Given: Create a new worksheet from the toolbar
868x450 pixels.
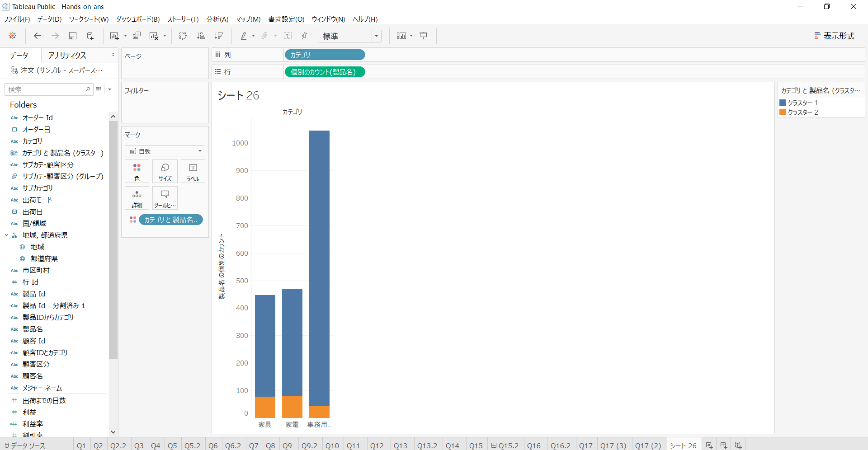Looking at the screenshot, I should point(114,36).
